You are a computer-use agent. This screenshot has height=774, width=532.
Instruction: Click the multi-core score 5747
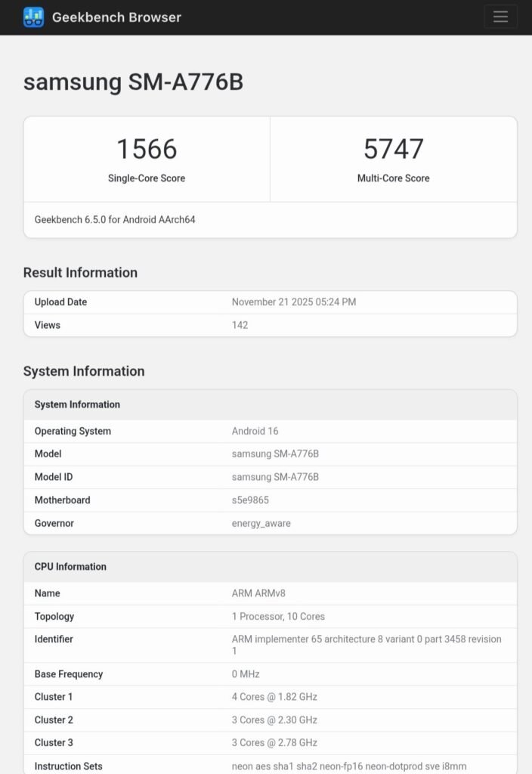point(393,149)
